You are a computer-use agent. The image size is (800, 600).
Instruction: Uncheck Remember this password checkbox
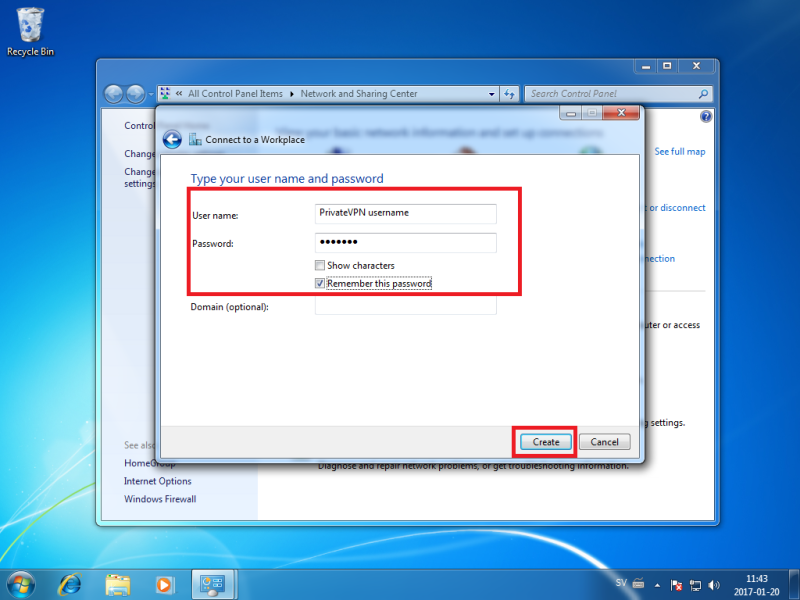[x=320, y=283]
